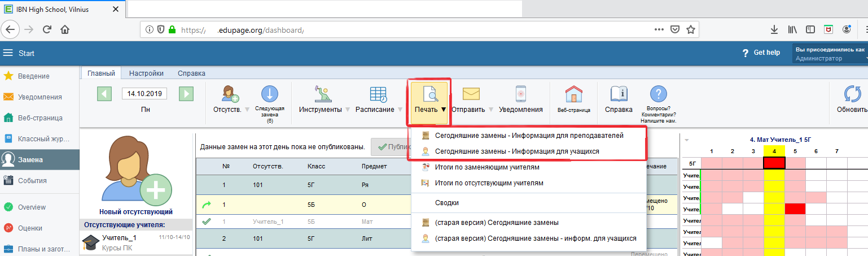Open Overview in the sidebar
Screen dimensions: 868x256
click(x=40, y=207)
